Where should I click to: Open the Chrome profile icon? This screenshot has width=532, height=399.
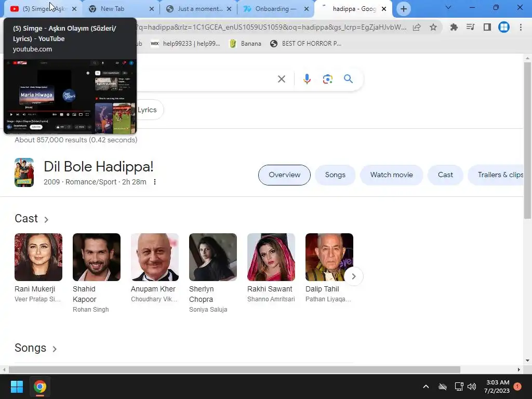click(504, 27)
